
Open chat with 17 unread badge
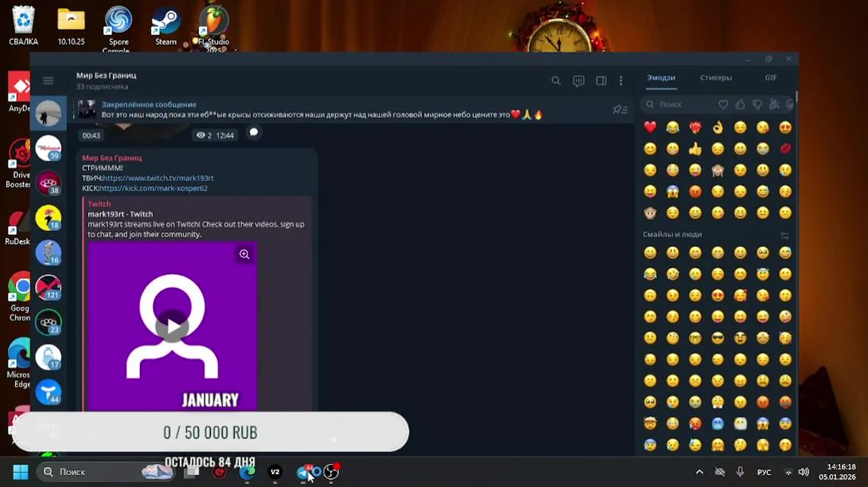pos(49,358)
